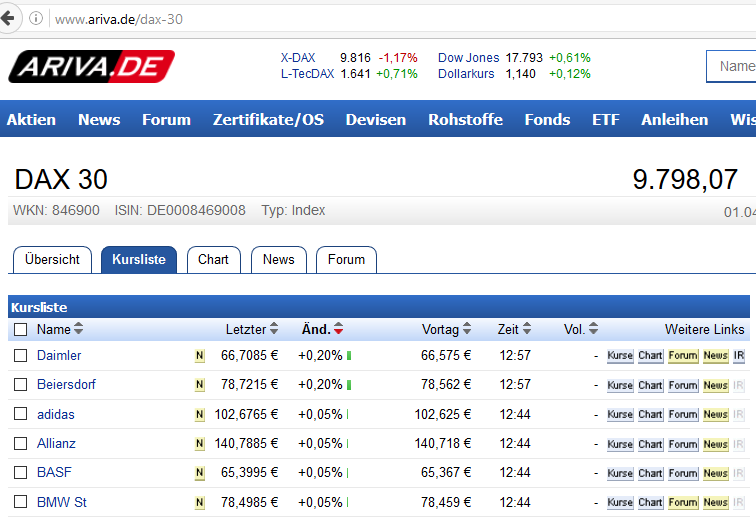Select the Kursliste tab

139,260
